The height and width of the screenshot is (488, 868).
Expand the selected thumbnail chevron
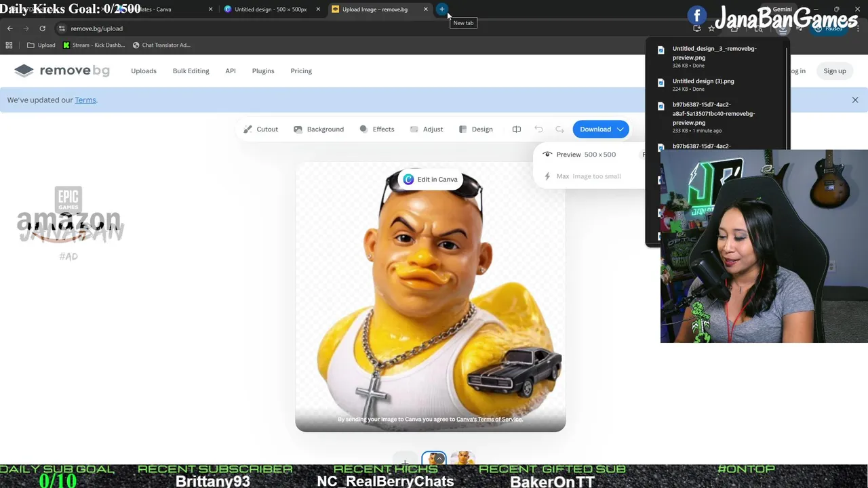(x=439, y=459)
